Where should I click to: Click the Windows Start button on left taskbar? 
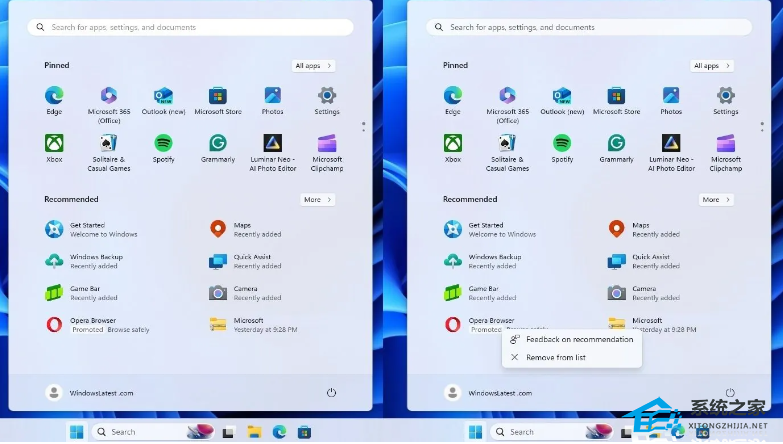coord(76,432)
